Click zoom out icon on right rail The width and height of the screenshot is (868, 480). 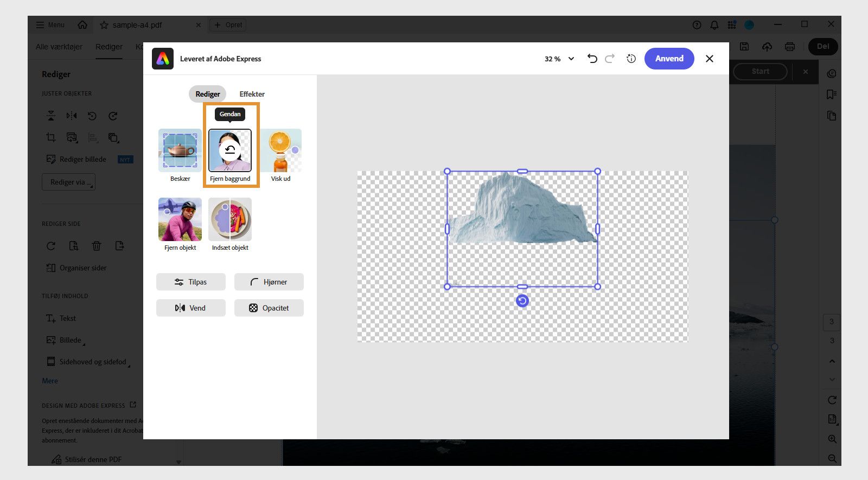pos(832,459)
